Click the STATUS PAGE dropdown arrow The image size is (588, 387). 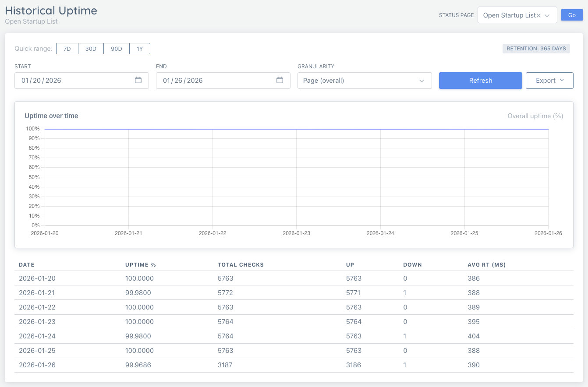(x=547, y=15)
